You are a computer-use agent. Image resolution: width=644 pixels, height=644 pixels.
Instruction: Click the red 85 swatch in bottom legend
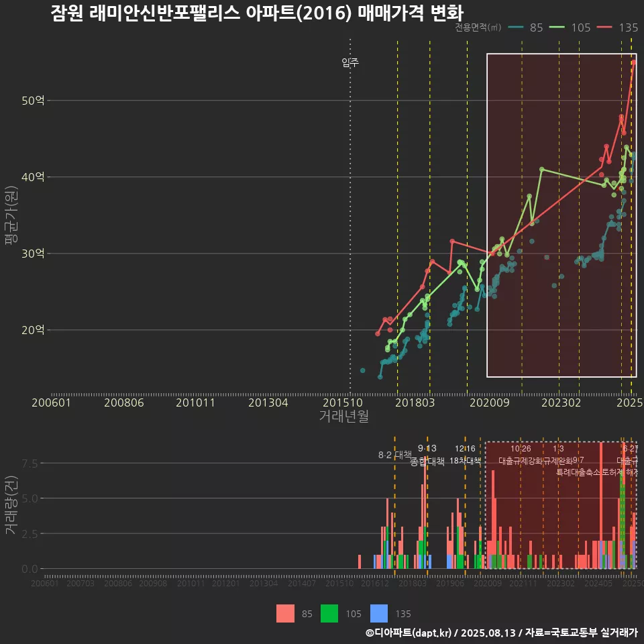pyautogui.click(x=285, y=614)
